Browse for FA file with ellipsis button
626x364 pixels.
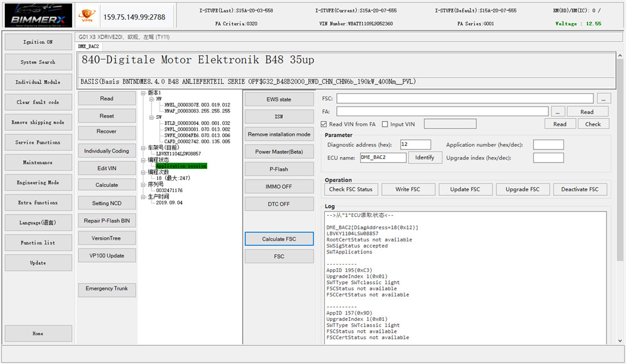[558, 111]
